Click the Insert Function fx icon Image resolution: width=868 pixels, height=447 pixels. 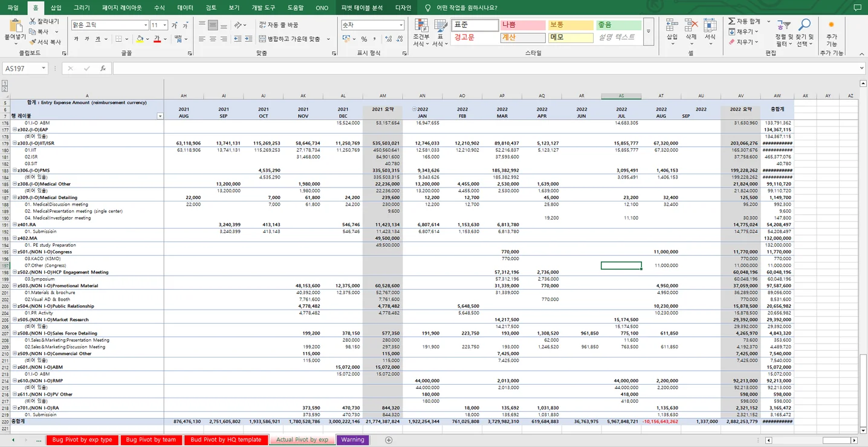(x=103, y=68)
